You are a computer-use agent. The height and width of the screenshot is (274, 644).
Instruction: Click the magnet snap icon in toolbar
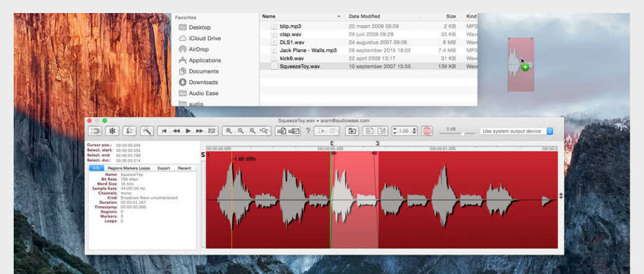coord(95,131)
